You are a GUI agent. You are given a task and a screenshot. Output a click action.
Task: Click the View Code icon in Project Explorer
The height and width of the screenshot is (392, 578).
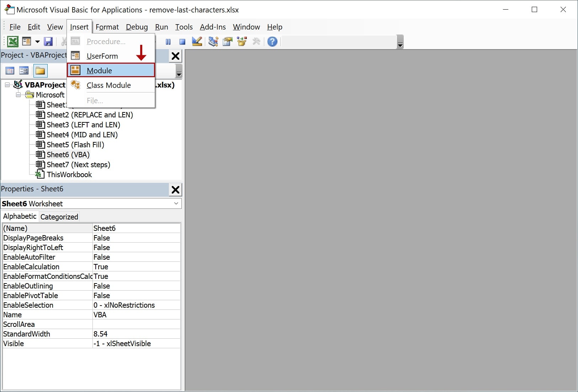click(x=10, y=70)
